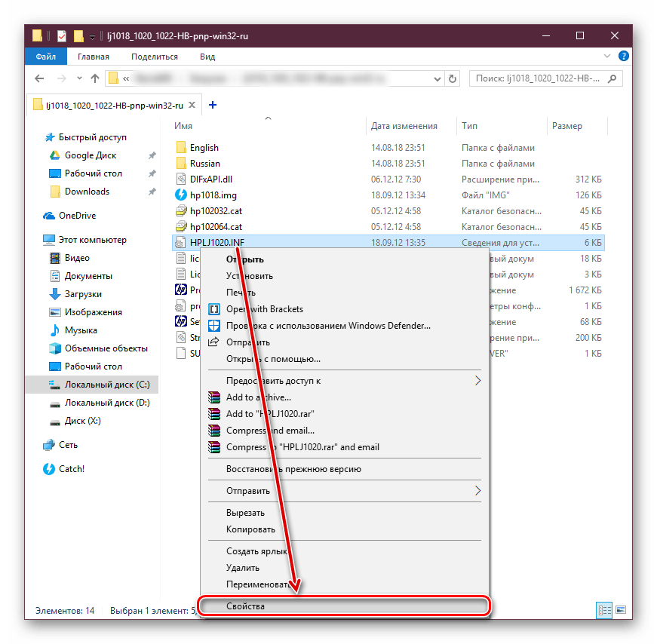Switch to large thumbnails view toggle

pyautogui.click(x=620, y=609)
